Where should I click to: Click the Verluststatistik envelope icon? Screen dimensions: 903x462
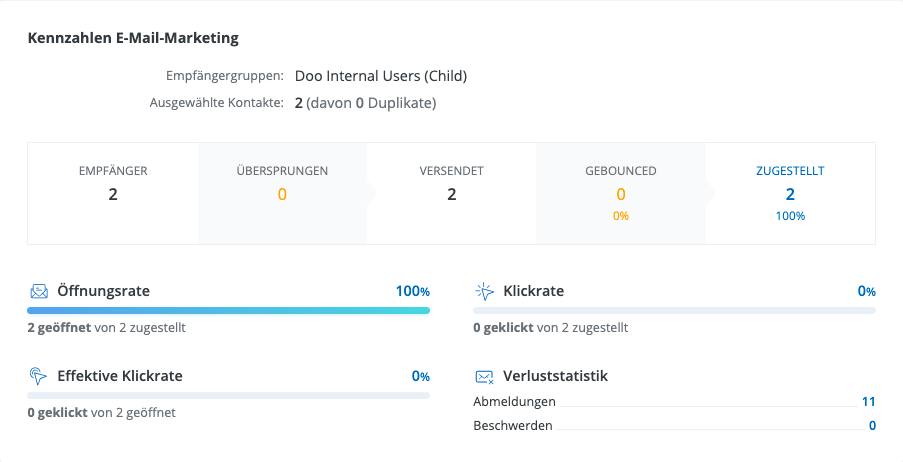pos(485,377)
